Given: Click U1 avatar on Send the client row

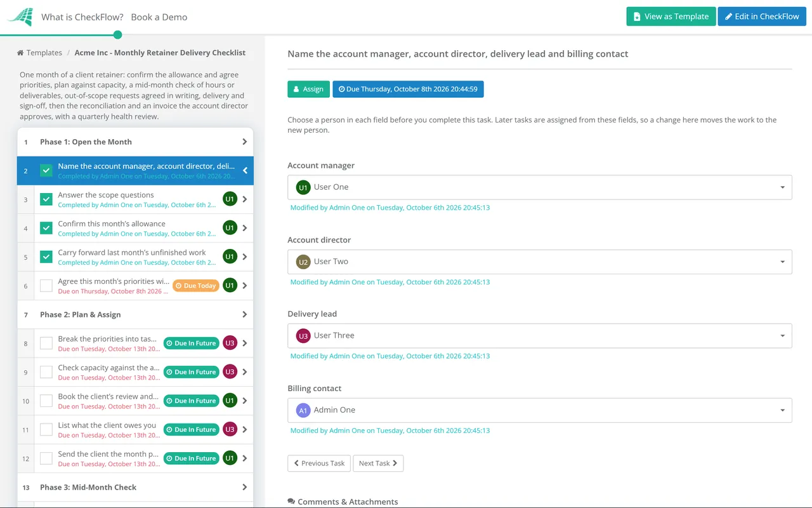Looking at the screenshot, I should pos(230,458).
